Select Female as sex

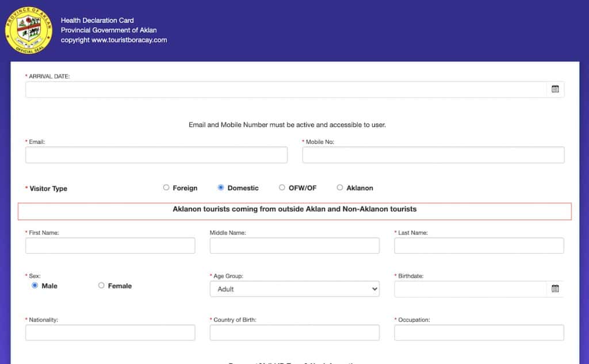[101, 285]
